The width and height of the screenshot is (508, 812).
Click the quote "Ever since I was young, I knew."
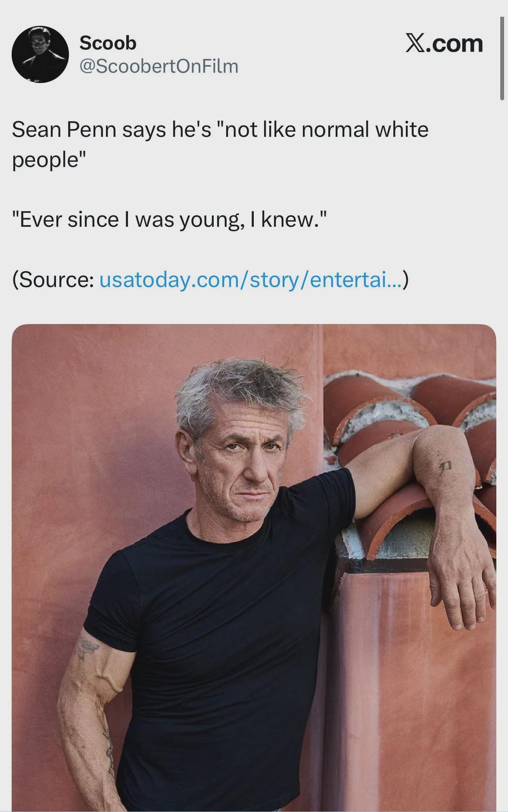[169, 219]
